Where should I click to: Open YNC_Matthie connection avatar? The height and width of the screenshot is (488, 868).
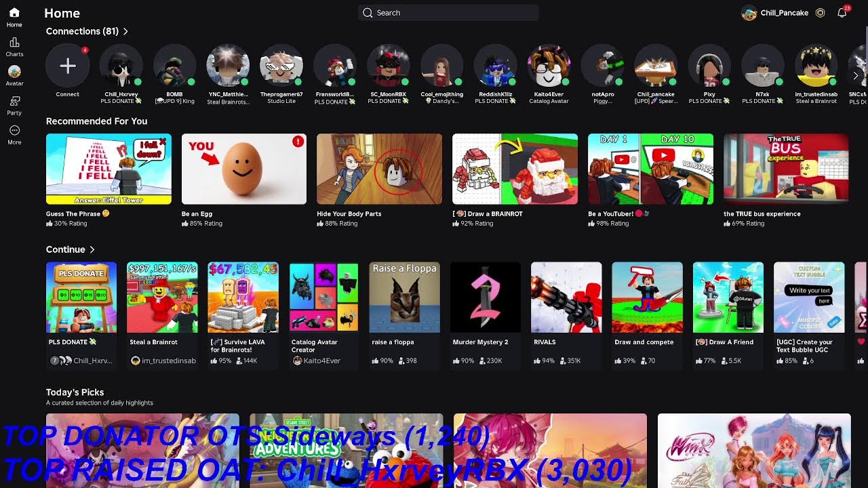[228, 66]
